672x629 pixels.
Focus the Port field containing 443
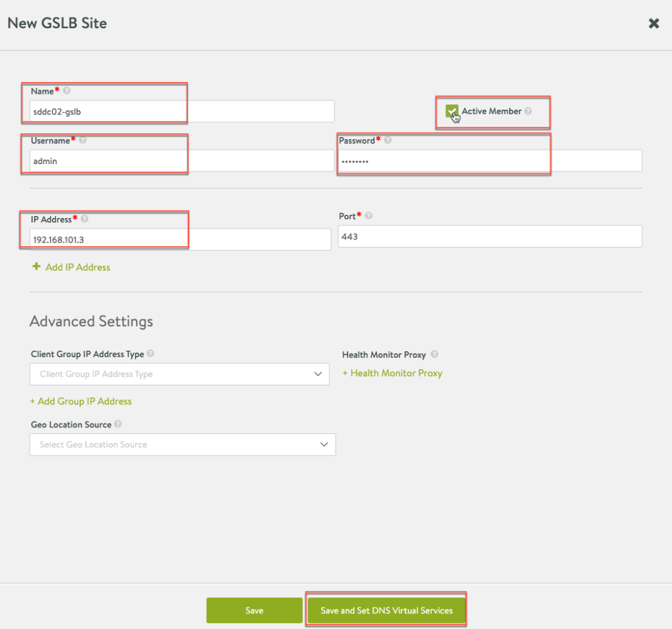pos(489,236)
